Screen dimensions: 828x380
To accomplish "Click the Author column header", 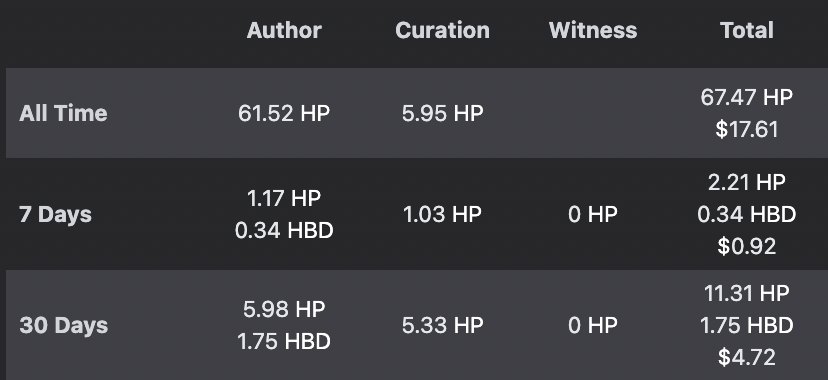I will coord(284,30).
